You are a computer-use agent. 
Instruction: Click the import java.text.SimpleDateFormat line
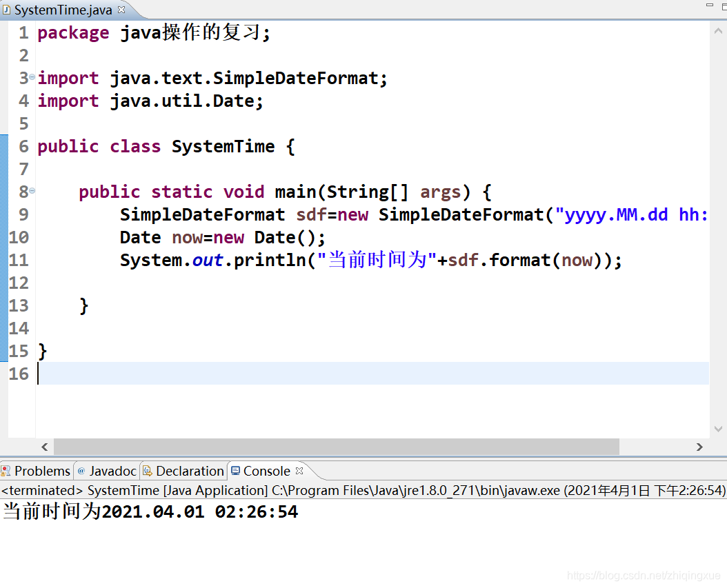coord(212,79)
